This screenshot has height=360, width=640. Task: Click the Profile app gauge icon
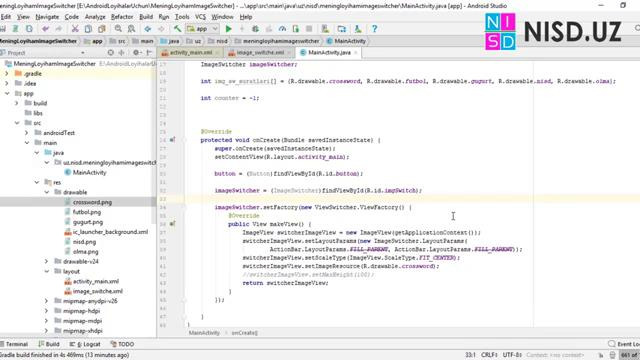[x=282, y=29]
